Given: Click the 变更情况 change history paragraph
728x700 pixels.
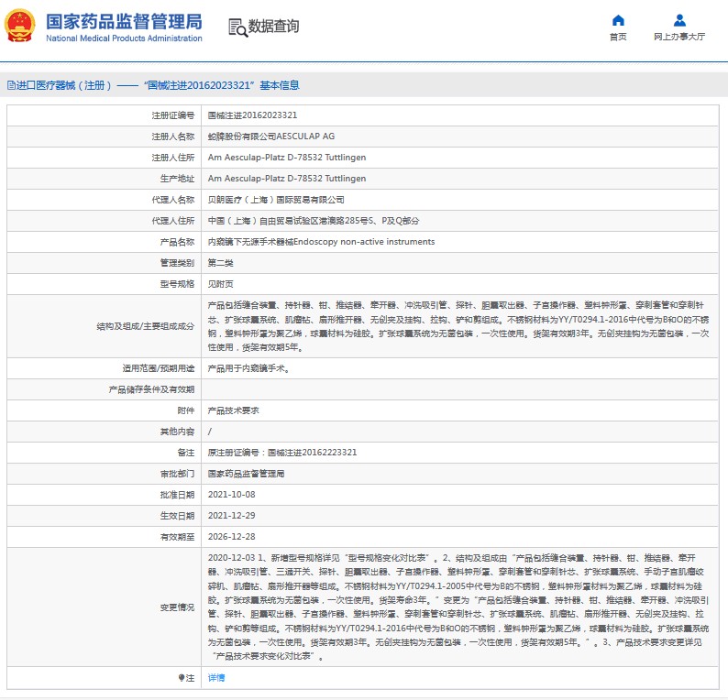Looking at the screenshot, I should [458, 607].
